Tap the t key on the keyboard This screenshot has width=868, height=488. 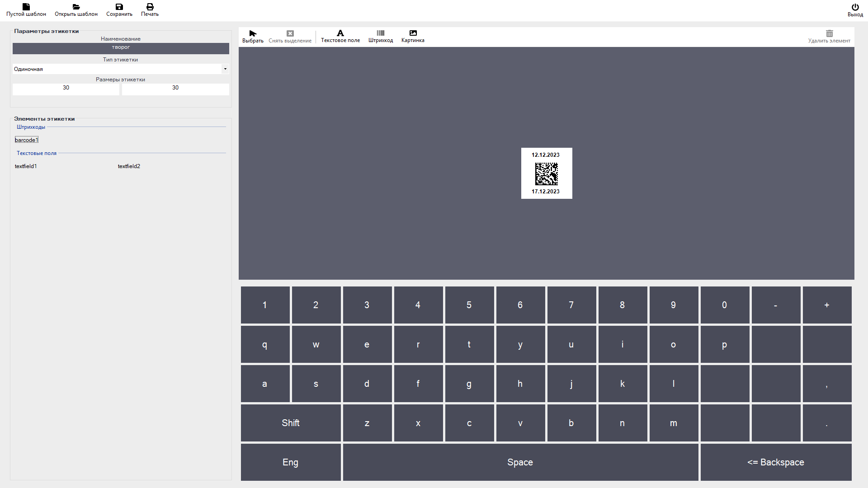(x=470, y=344)
